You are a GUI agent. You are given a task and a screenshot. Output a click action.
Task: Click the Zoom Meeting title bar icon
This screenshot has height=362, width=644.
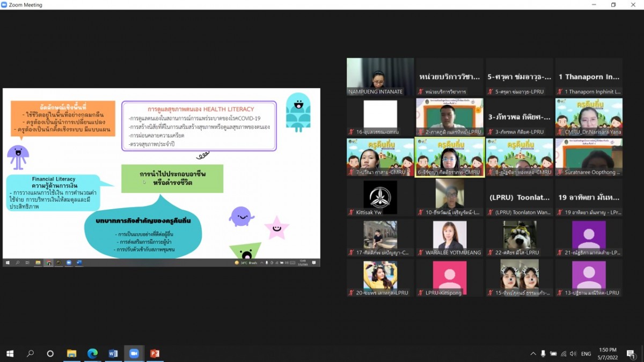(x=4, y=5)
